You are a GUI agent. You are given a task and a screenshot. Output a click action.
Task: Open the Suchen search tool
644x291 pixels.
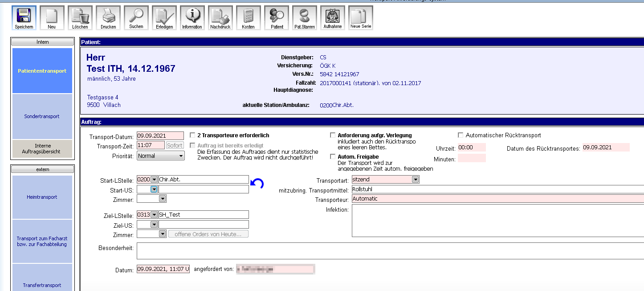136,18
